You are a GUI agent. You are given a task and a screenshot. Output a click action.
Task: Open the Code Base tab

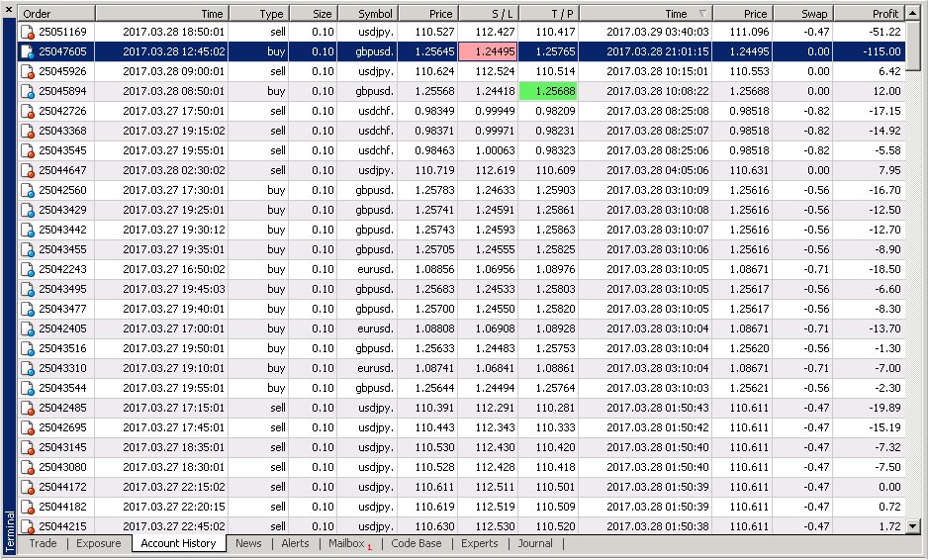(x=417, y=543)
